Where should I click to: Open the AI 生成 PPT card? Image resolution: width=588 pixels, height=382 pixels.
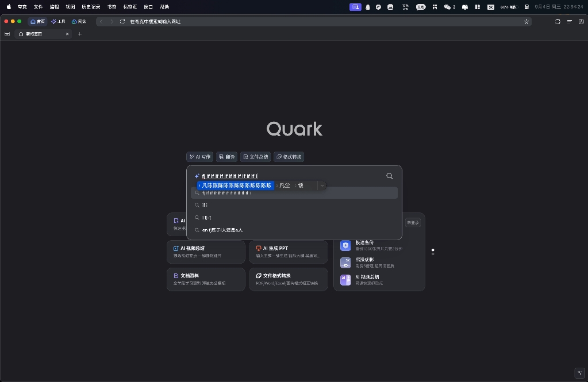289,252
